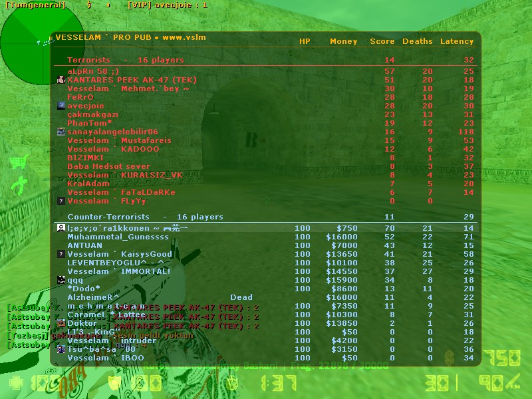This screenshot has height=399, width=532.
Task: Select player PhanTom*
Action: (x=90, y=123)
